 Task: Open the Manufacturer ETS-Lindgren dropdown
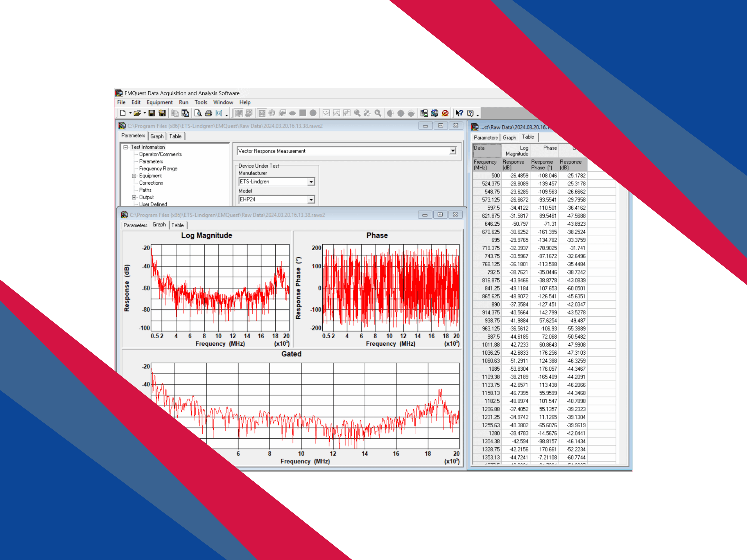tap(311, 182)
